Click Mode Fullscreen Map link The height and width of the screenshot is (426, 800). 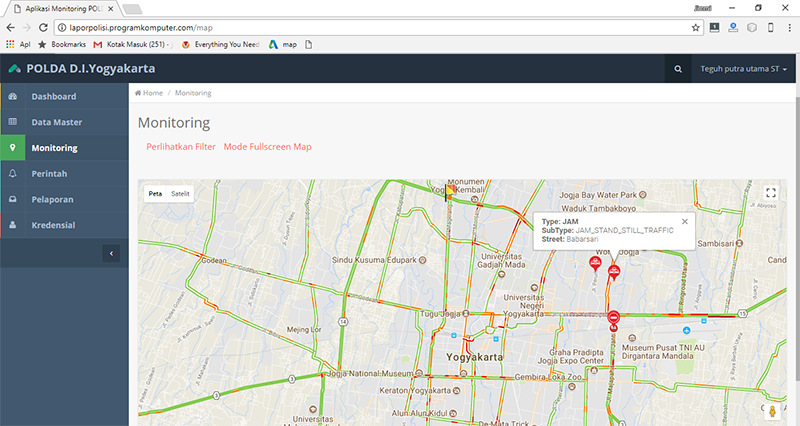coord(267,146)
